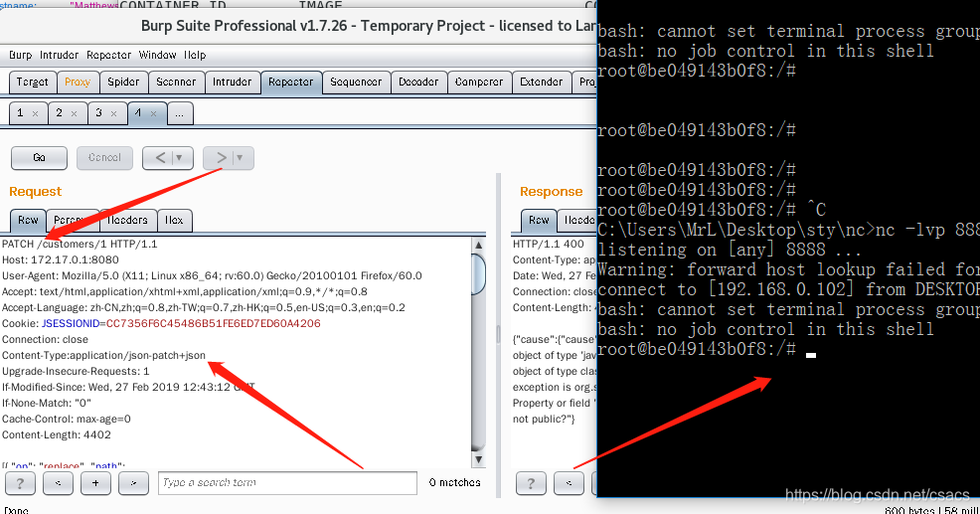Click the "Content-Length: 4402" line
Screen dimensions: 980x514
57,435
